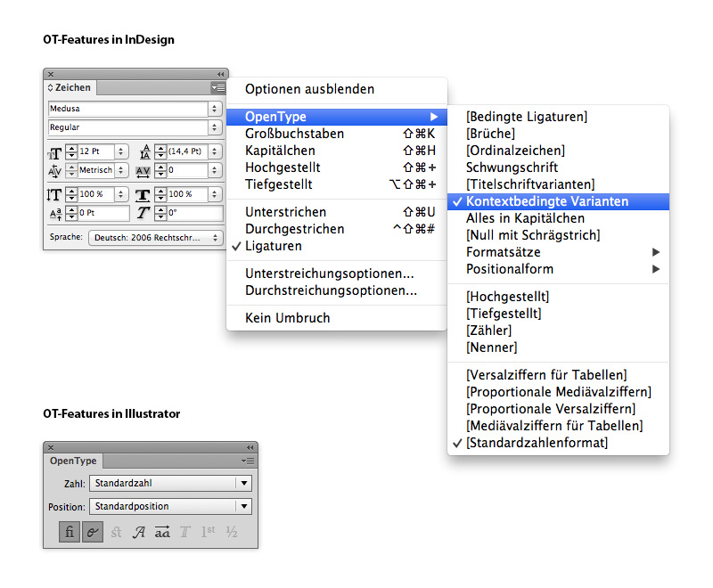Click the leading icon
This screenshot has width=713, height=588.
[145, 151]
